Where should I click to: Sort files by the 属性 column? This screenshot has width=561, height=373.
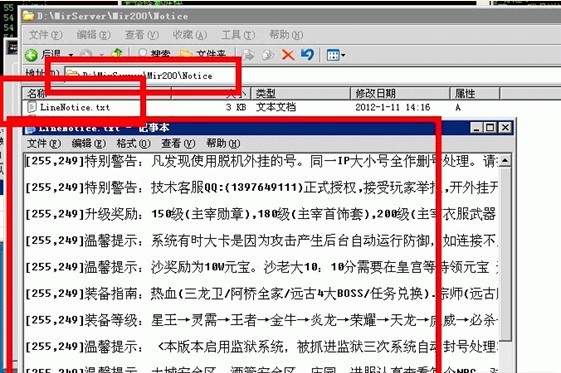(474, 93)
